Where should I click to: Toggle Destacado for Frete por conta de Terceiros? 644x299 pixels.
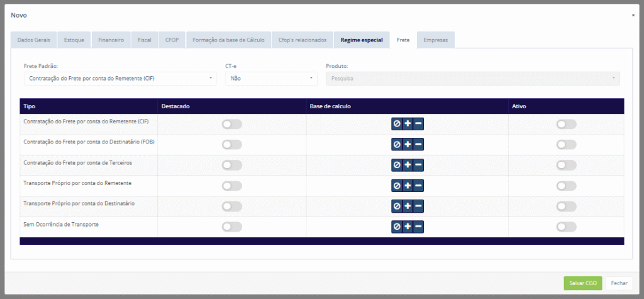(231, 166)
